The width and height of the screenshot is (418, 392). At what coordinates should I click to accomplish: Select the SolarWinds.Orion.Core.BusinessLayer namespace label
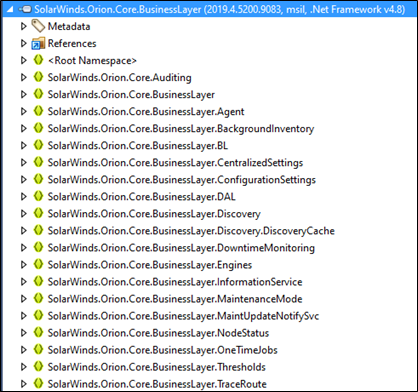(x=131, y=95)
